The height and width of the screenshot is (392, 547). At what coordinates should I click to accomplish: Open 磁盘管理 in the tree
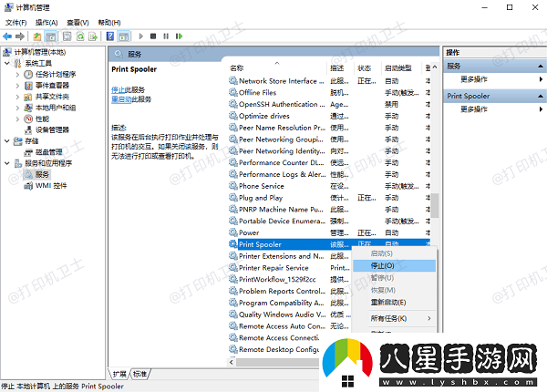(49, 152)
